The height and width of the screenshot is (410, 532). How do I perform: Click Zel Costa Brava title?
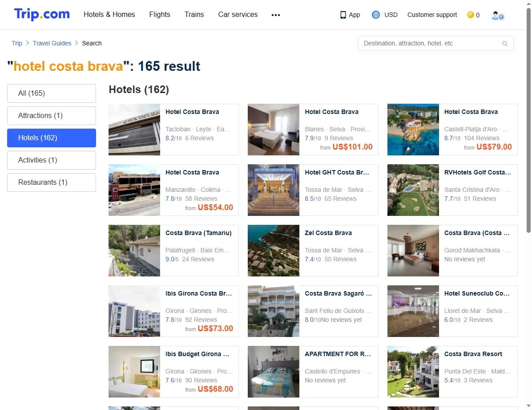click(328, 233)
